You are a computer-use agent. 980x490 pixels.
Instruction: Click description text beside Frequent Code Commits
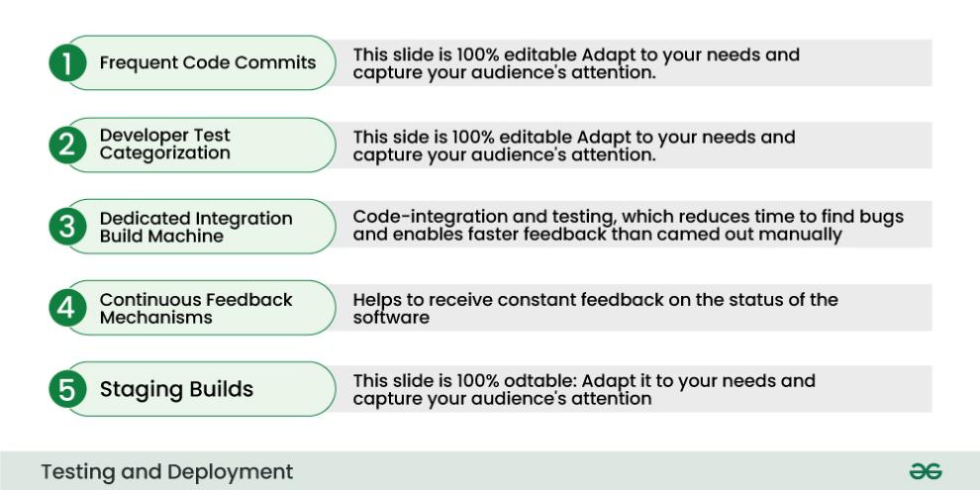575,63
